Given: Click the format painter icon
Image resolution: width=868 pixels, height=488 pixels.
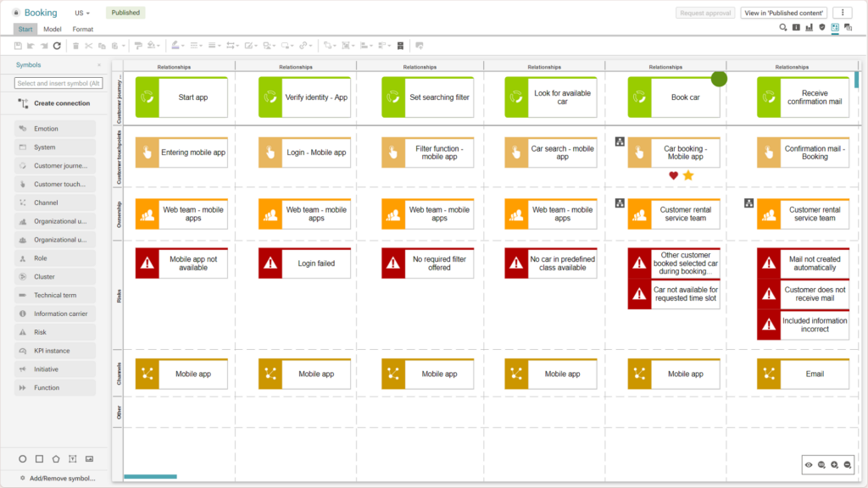Looking at the screenshot, I should [138, 46].
